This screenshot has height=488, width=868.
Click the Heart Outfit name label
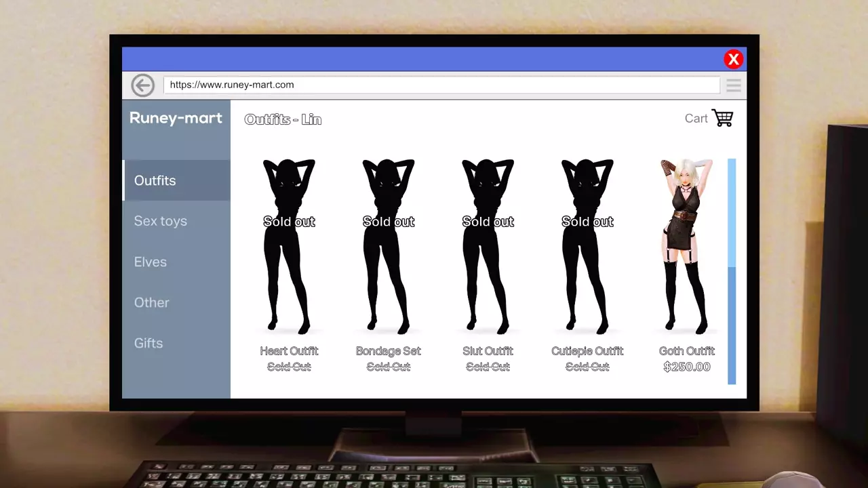pyautogui.click(x=289, y=351)
